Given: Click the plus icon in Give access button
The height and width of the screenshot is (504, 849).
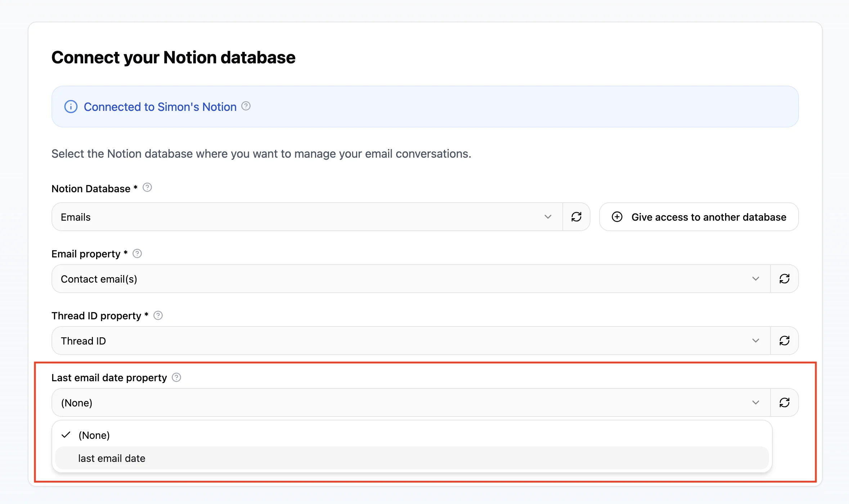Looking at the screenshot, I should [617, 217].
